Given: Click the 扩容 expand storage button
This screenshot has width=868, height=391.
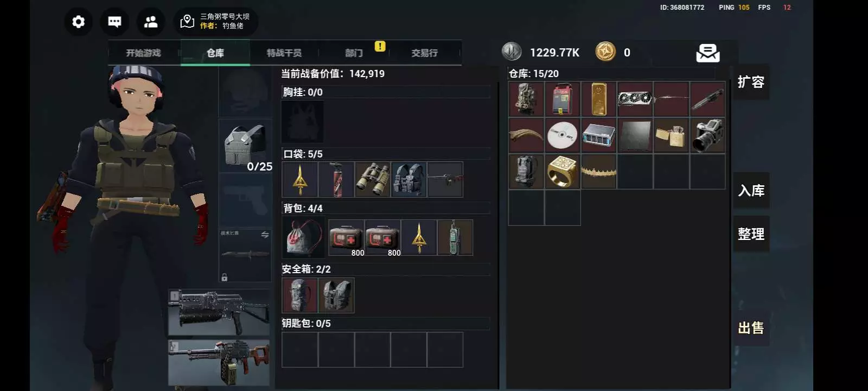Looking at the screenshot, I should pos(751,82).
